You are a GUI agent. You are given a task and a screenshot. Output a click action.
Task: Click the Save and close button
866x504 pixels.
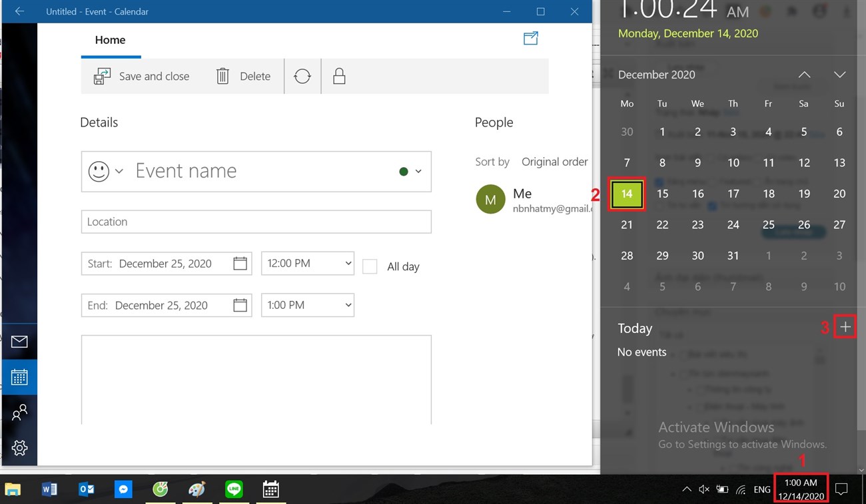[x=141, y=77]
